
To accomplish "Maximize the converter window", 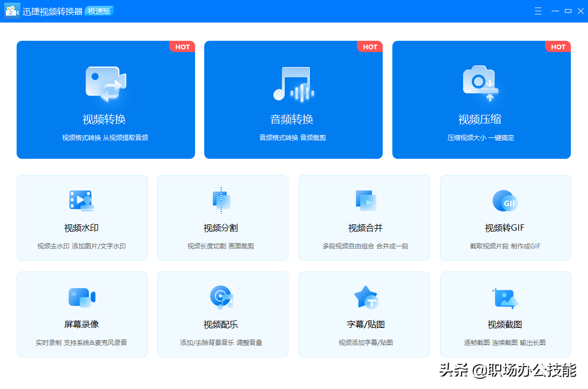I will [568, 11].
